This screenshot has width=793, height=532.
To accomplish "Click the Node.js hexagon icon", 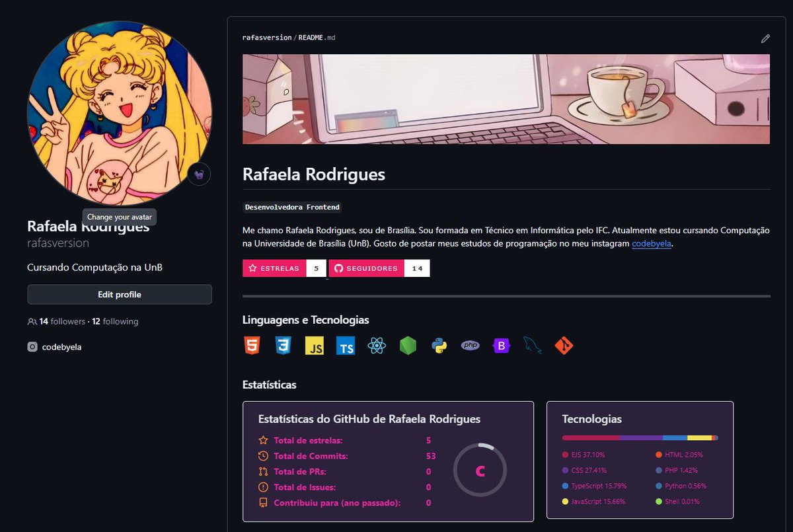I will [408, 346].
